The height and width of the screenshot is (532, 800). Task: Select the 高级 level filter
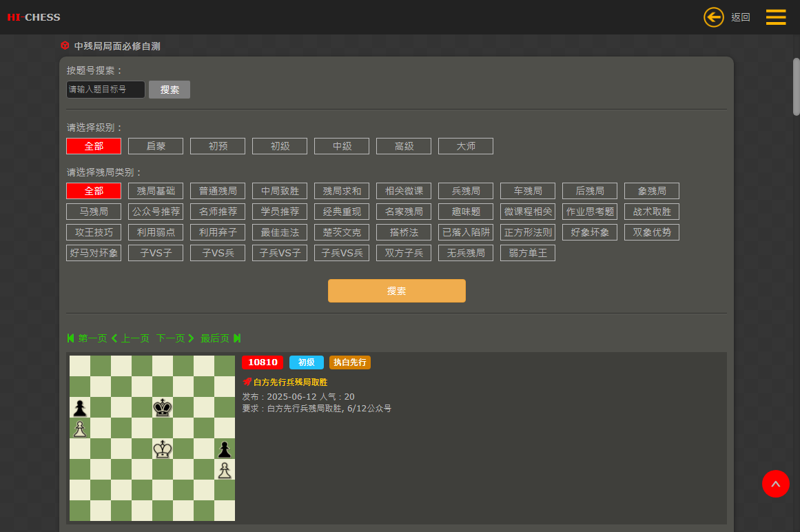pyautogui.click(x=404, y=146)
